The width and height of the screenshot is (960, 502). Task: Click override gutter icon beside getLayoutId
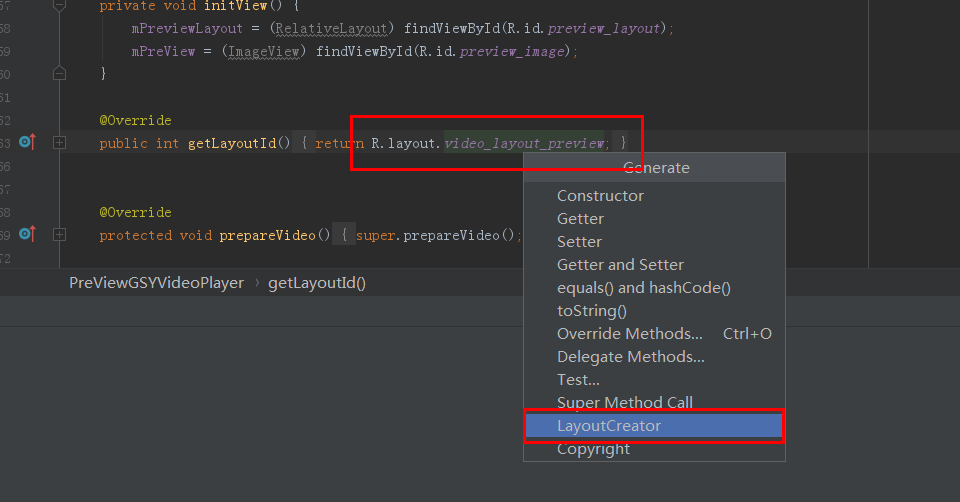[27, 142]
